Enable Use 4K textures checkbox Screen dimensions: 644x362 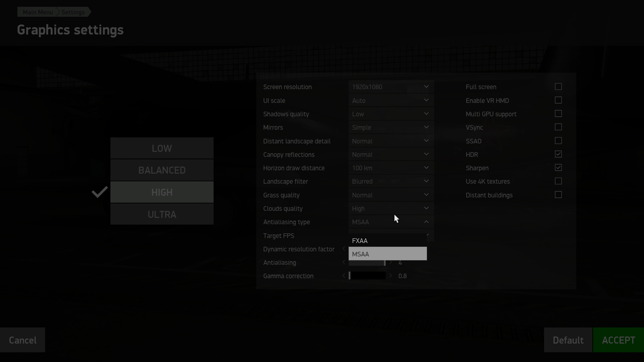coord(558,181)
